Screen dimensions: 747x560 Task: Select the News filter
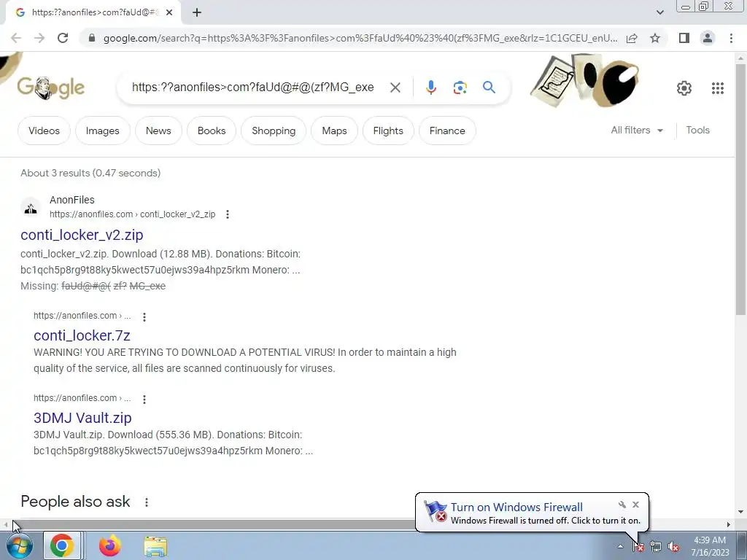tap(158, 131)
